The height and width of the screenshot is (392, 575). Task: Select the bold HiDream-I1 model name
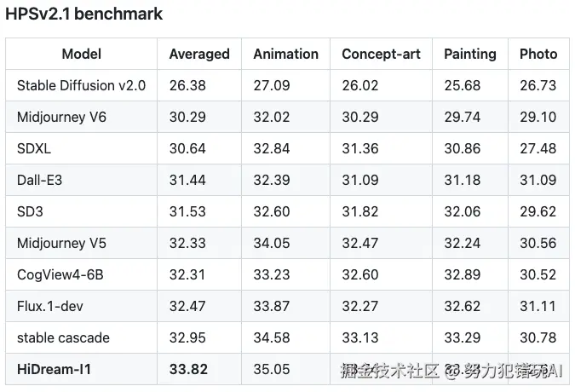[55, 369]
